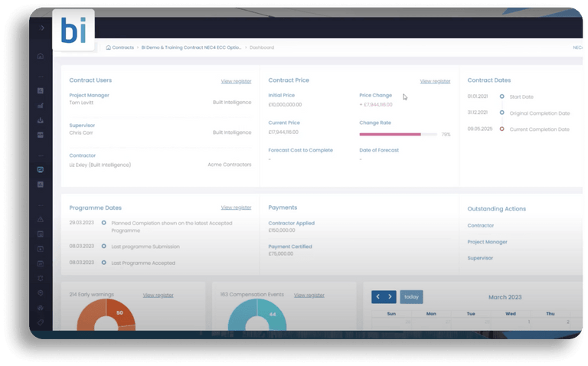Open Contractor under Outstanding Actions
This screenshot has height=366, width=588.
(480, 225)
